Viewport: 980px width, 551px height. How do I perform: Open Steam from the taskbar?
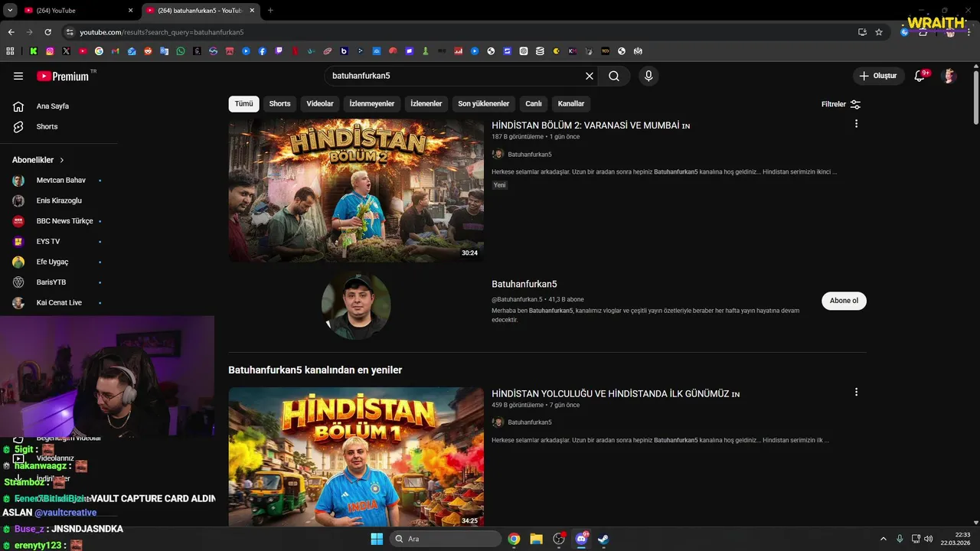[x=603, y=539]
